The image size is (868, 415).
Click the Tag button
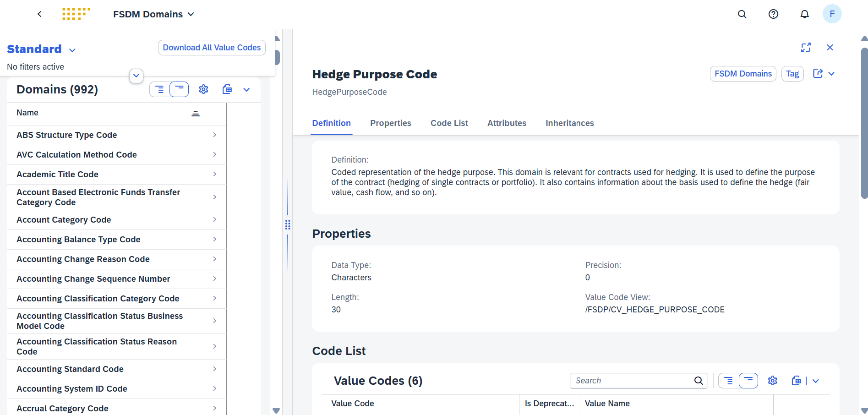click(792, 74)
